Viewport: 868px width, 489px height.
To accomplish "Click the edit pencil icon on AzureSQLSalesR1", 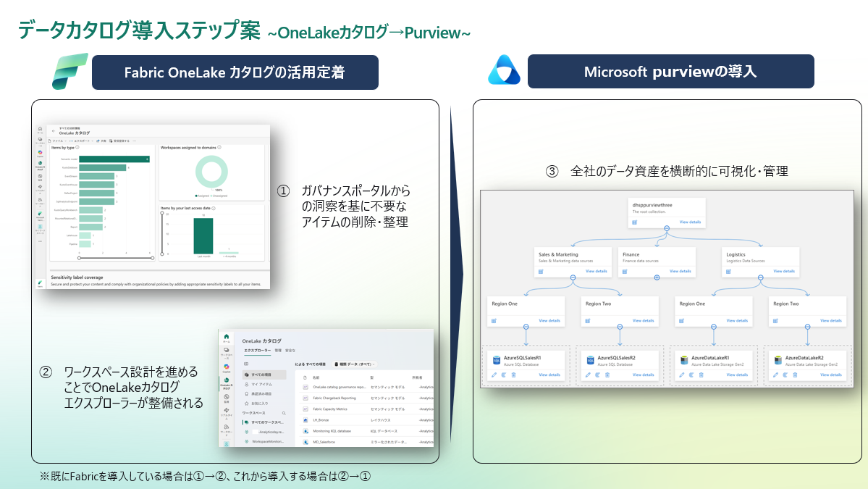I will point(494,375).
